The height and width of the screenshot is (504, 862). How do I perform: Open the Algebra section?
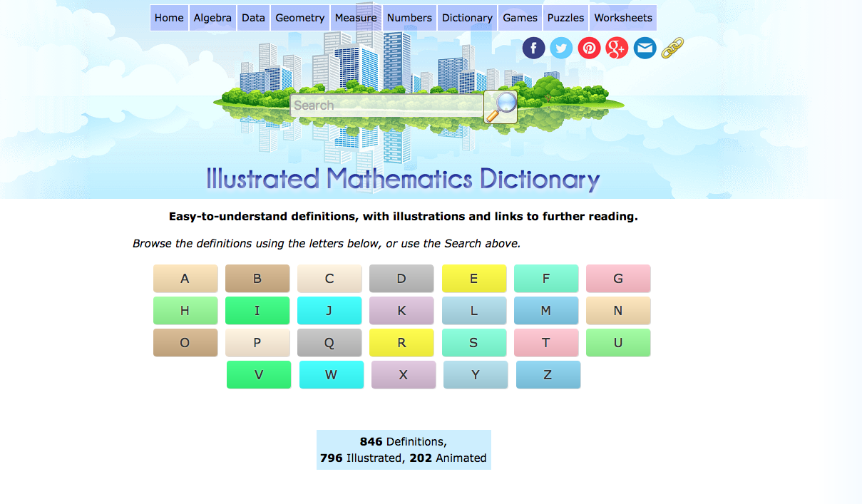coord(212,17)
